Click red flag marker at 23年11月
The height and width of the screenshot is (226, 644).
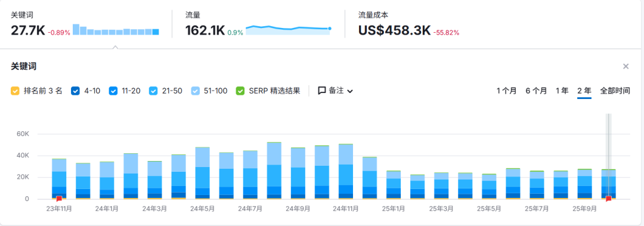point(58,199)
